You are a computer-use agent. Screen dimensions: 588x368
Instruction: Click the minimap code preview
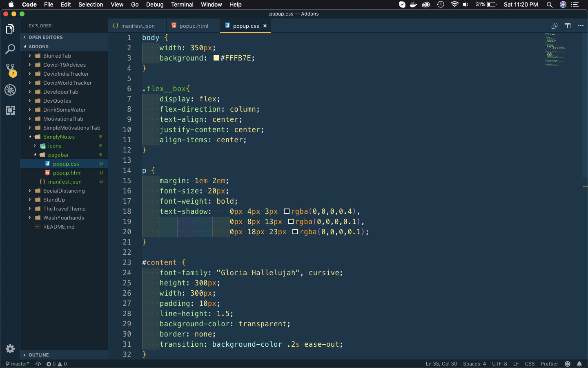[555, 49]
